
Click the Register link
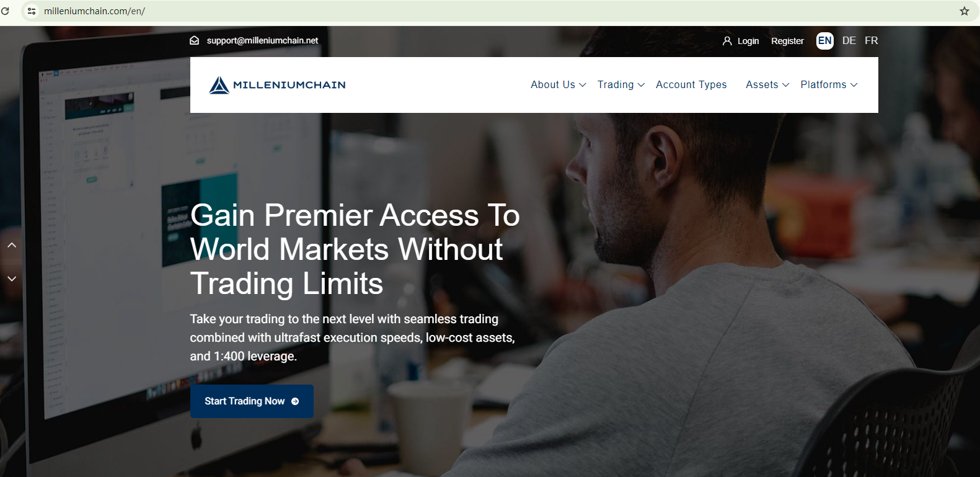pos(787,41)
